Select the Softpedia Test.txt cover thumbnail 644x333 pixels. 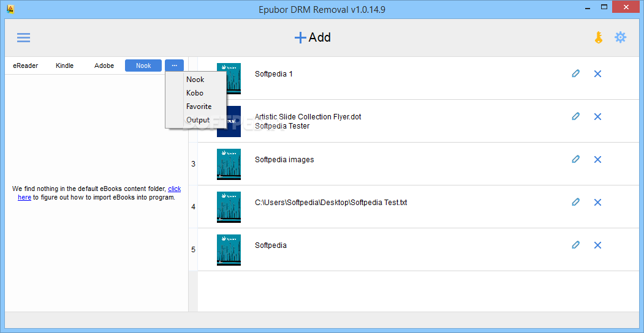(x=229, y=207)
